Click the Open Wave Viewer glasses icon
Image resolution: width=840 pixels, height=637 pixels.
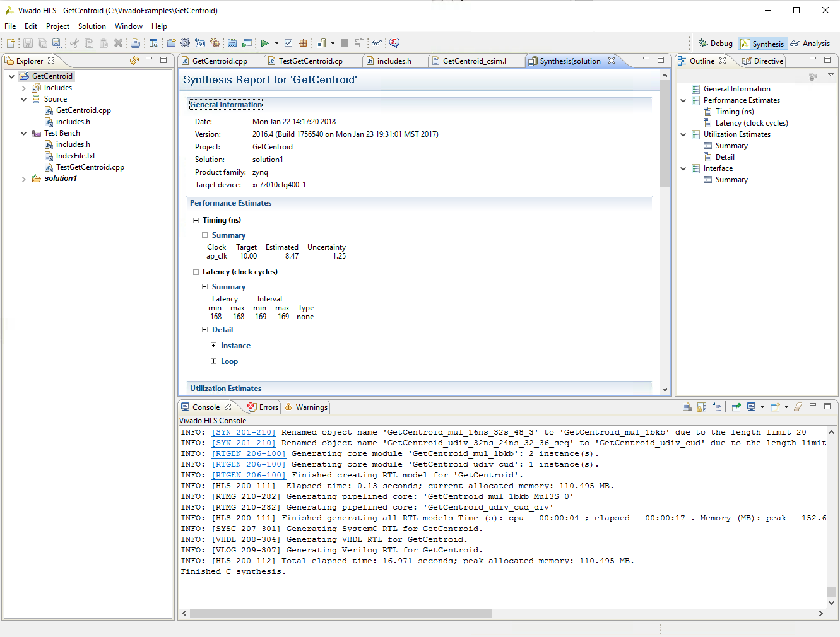377,43
